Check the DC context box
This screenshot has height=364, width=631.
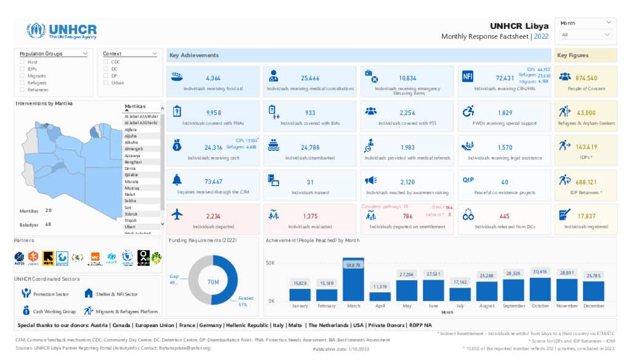106,69
